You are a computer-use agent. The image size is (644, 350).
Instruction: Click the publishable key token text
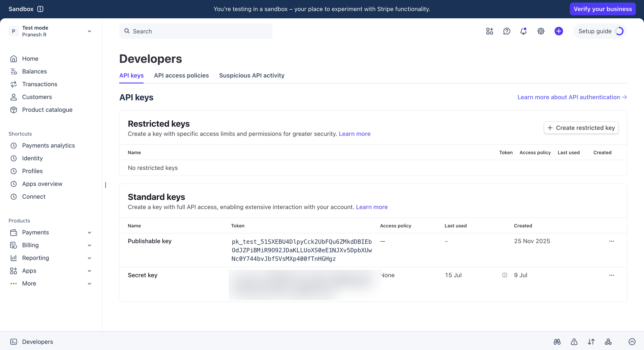[x=302, y=250]
